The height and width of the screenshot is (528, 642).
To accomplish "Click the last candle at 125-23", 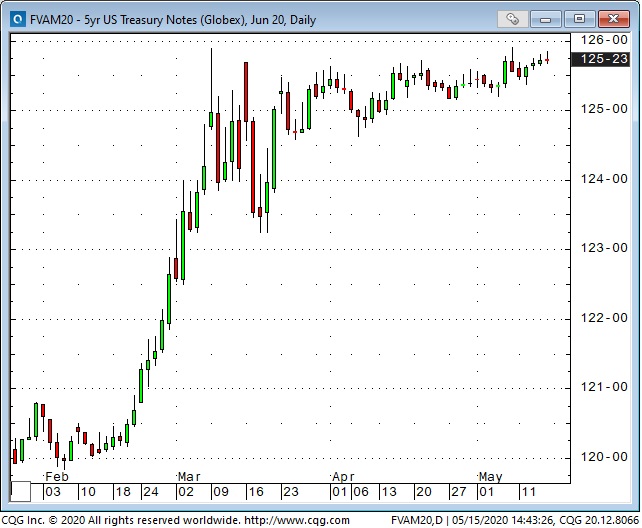I will click(x=547, y=60).
